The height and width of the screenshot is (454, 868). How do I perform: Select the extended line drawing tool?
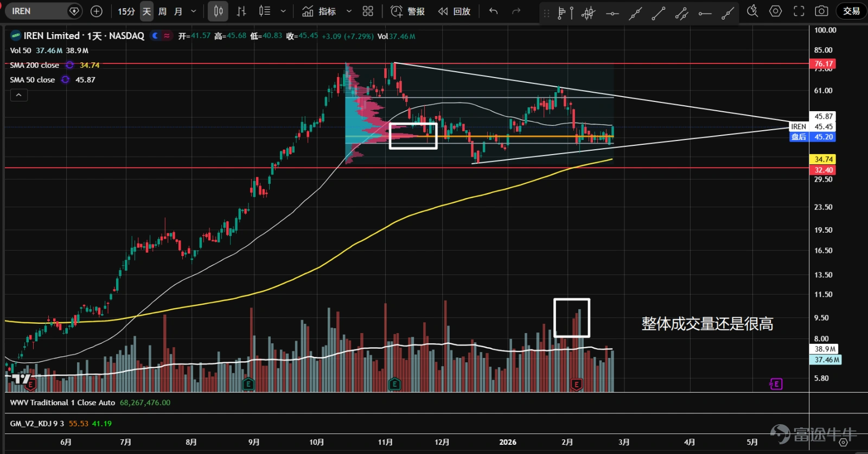[x=635, y=12]
